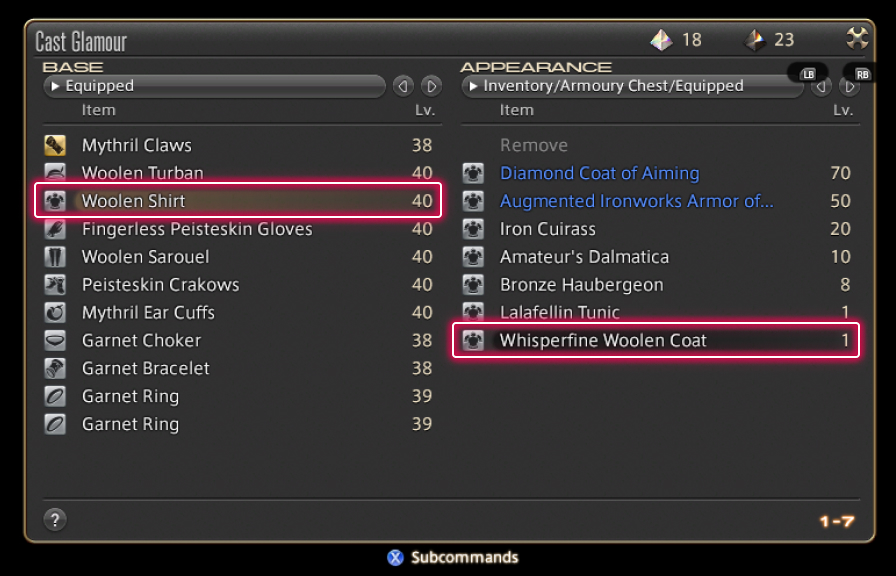Select the Woolen Shirt base item

tap(238, 201)
